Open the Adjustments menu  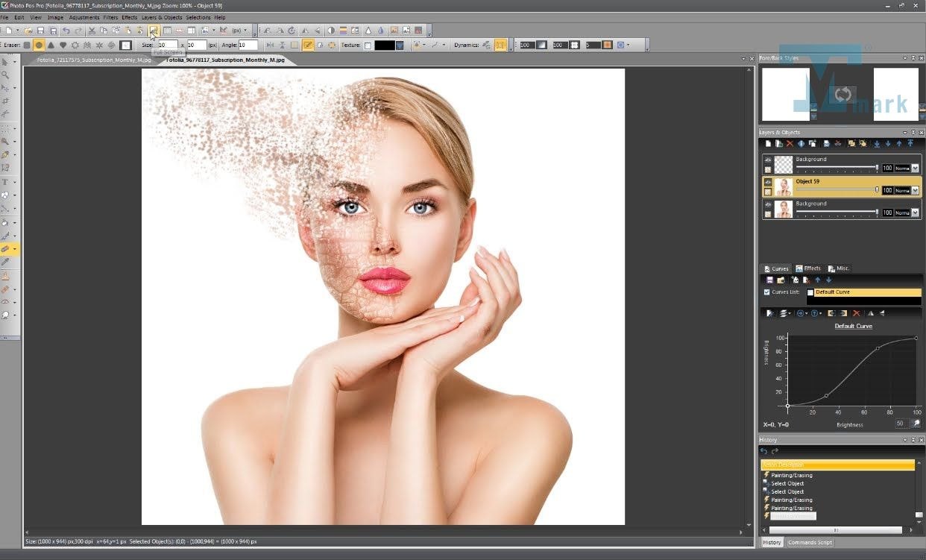(84, 17)
